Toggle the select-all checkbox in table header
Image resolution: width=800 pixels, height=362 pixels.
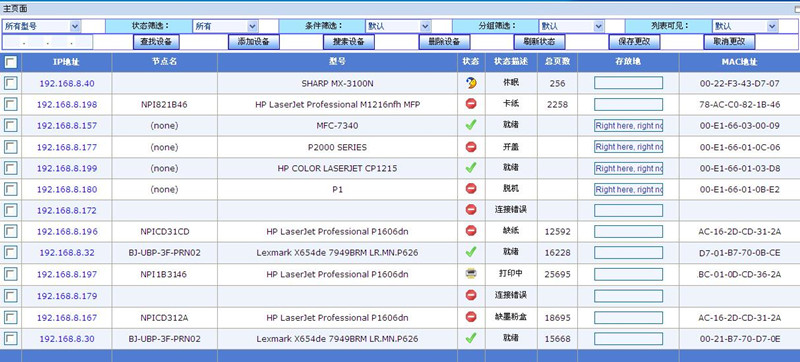[x=10, y=62]
